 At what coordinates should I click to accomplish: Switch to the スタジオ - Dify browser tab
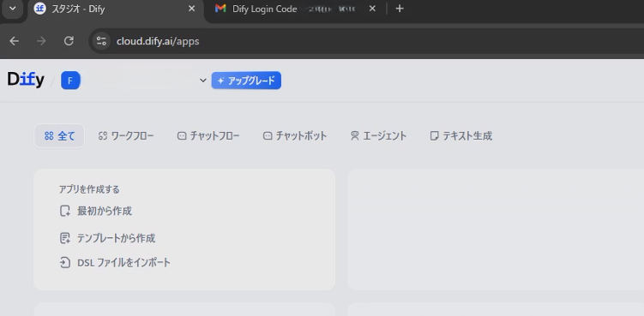tap(115, 9)
